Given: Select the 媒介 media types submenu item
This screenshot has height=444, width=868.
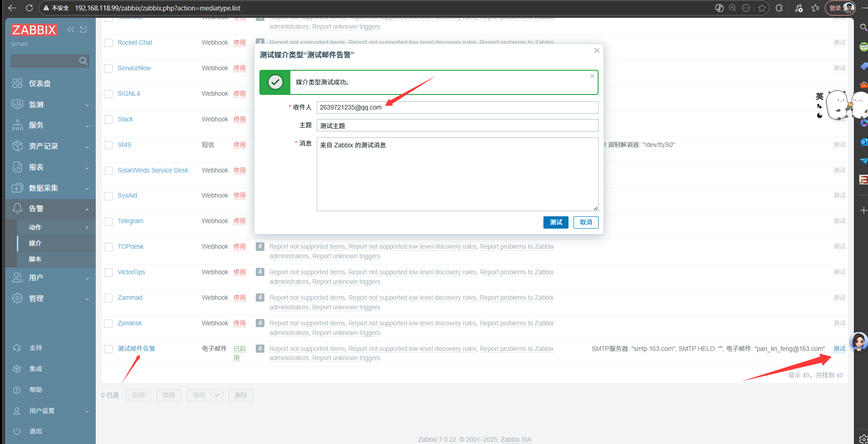Looking at the screenshot, I should coord(56,243).
